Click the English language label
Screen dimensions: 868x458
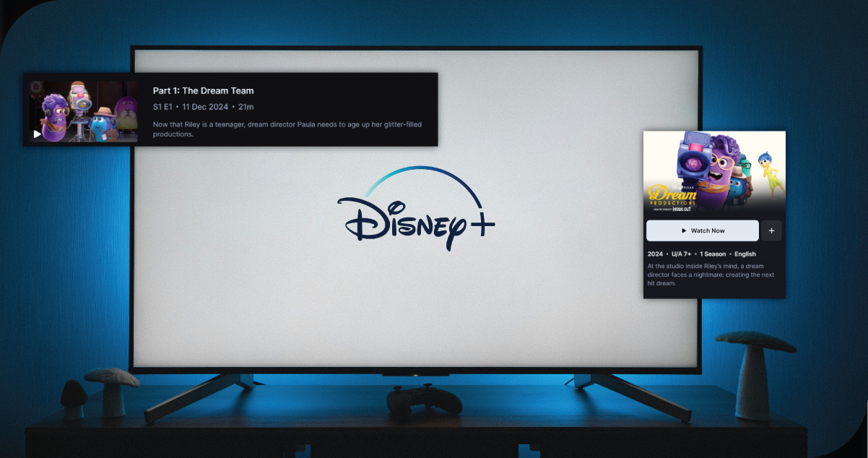pos(745,254)
